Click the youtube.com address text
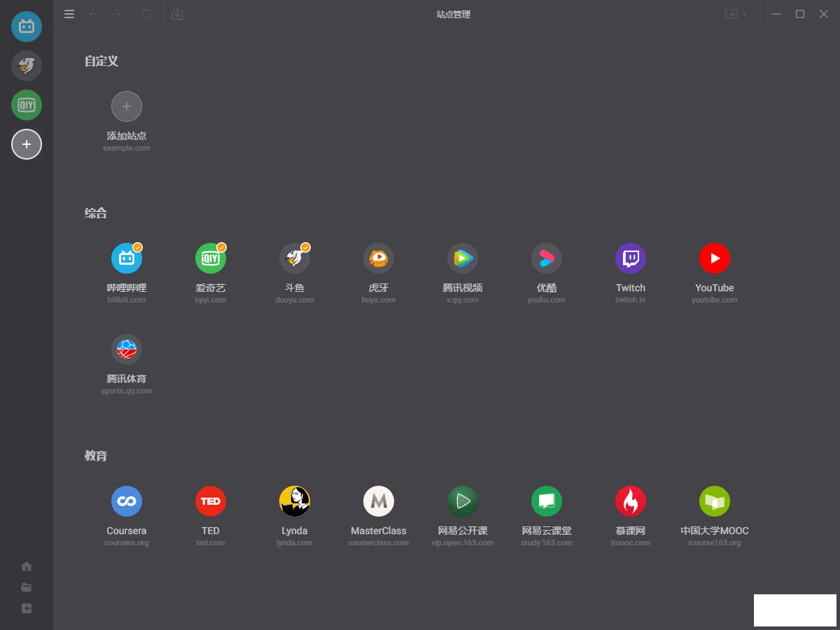 [x=715, y=300]
